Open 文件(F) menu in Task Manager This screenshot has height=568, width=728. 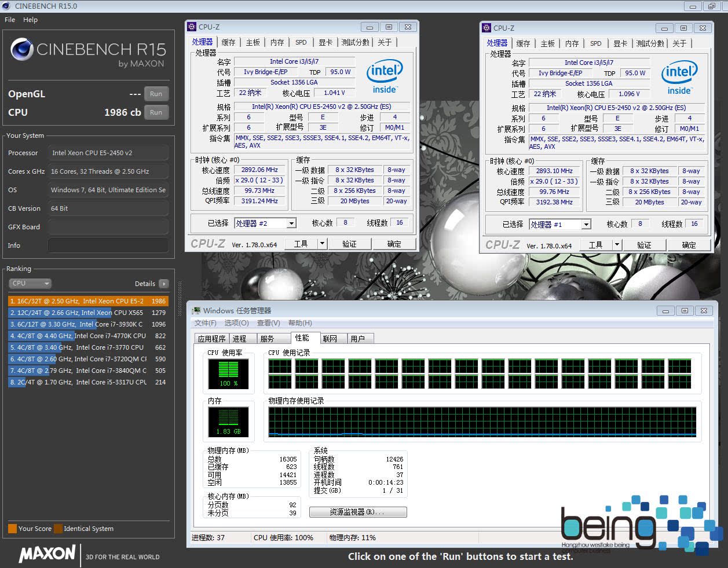click(x=206, y=323)
